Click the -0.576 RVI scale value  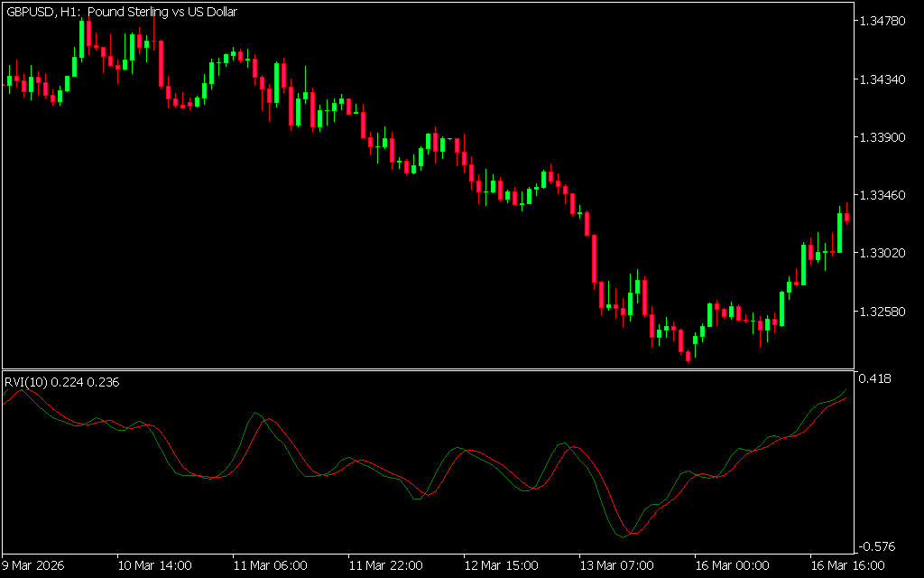pos(876,546)
